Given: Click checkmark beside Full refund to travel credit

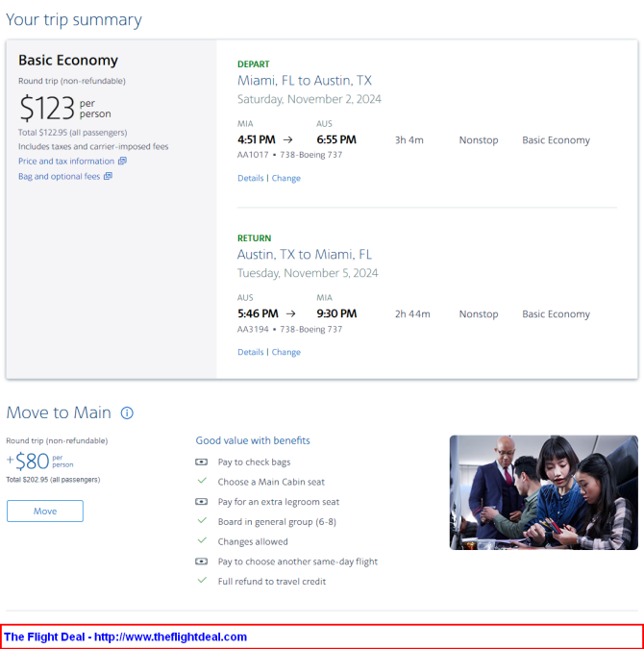Looking at the screenshot, I should 202,581.
